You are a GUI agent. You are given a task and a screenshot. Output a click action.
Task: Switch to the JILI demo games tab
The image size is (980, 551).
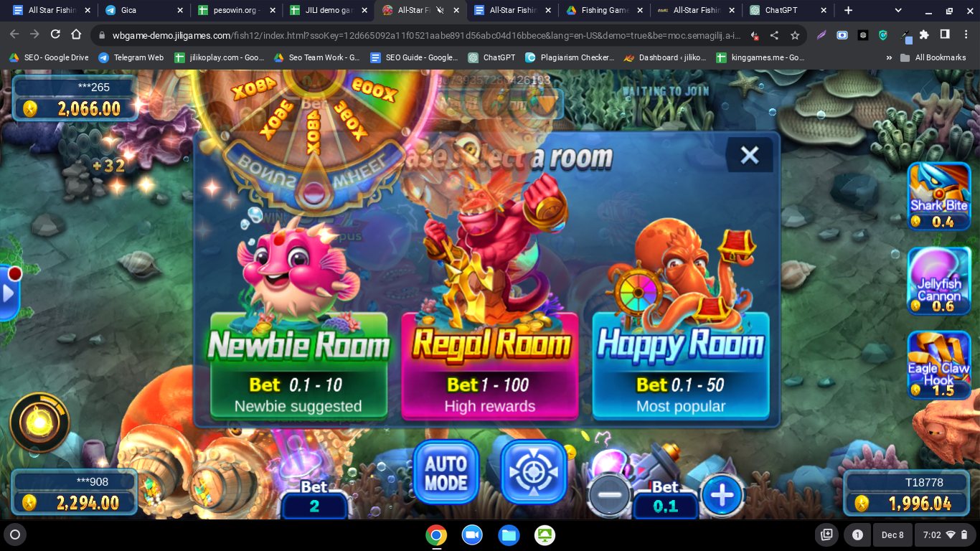pos(328,11)
